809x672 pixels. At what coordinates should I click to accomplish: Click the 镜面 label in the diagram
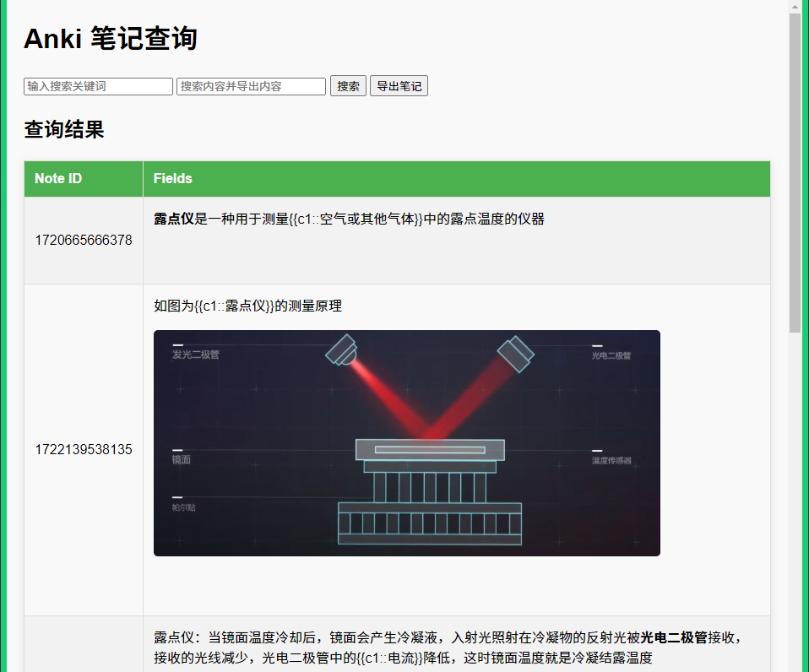pos(182,460)
